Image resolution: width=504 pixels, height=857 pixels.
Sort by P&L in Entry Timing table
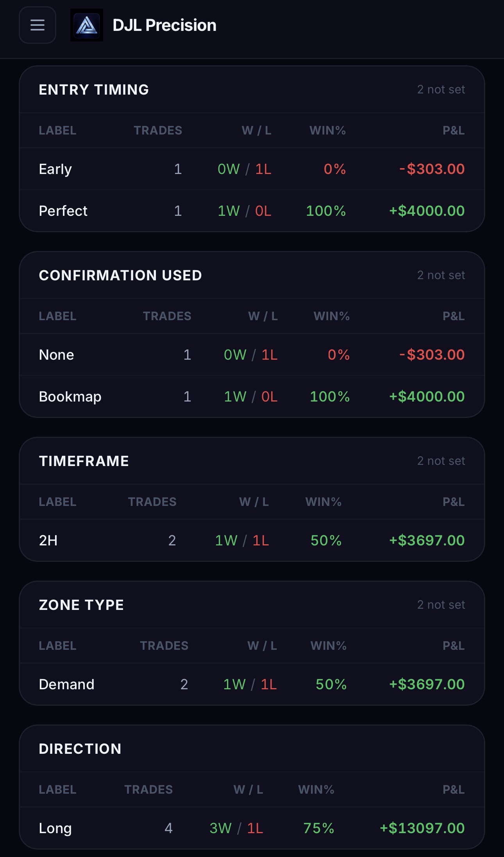[453, 130]
